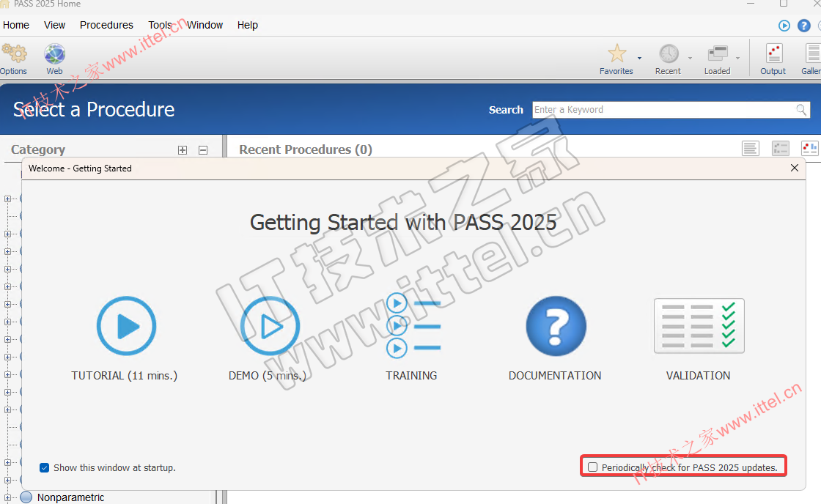Switch Recent Procedures to bulleted detail view
The height and width of the screenshot is (504, 821).
[x=780, y=149]
